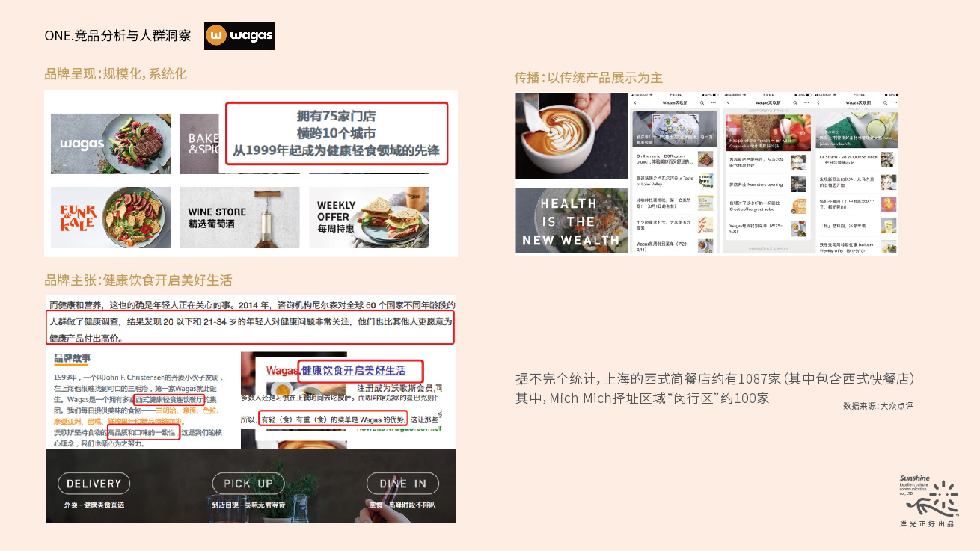Click the line mentioning Mich Mich 择址区域 '闵行区'
Viewport: 980px width, 551px height.
click(x=642, y=398)
